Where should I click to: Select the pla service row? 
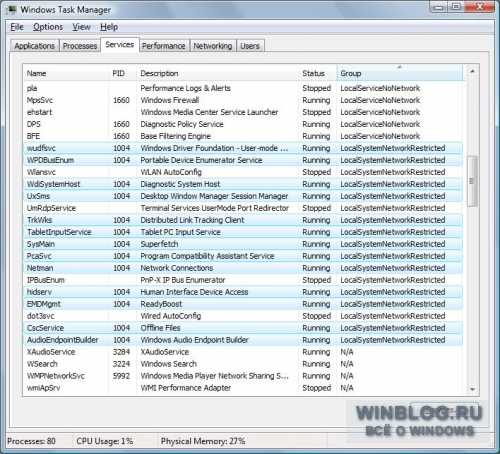tap(243, 88)
